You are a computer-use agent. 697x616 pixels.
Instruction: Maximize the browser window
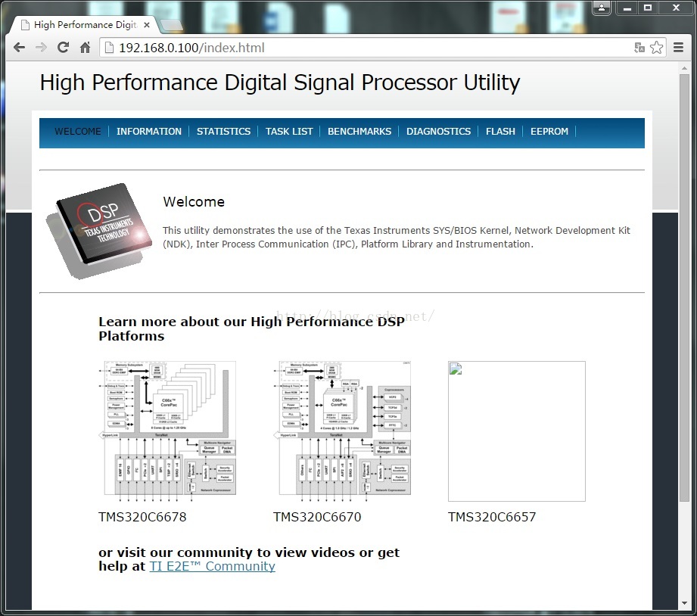point(648,8)
